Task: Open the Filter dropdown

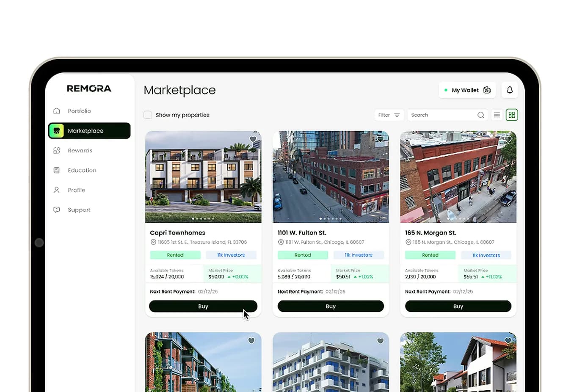Action: click(389, 115)
